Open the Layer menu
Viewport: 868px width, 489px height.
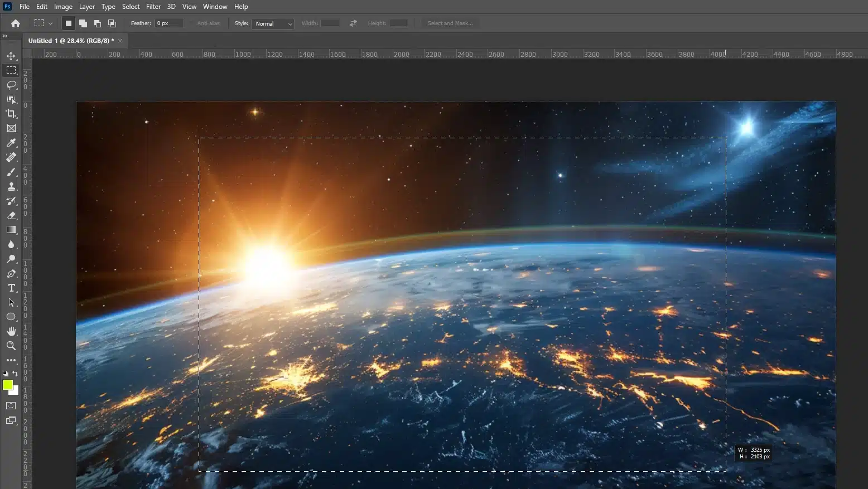(x=87, y=7)
